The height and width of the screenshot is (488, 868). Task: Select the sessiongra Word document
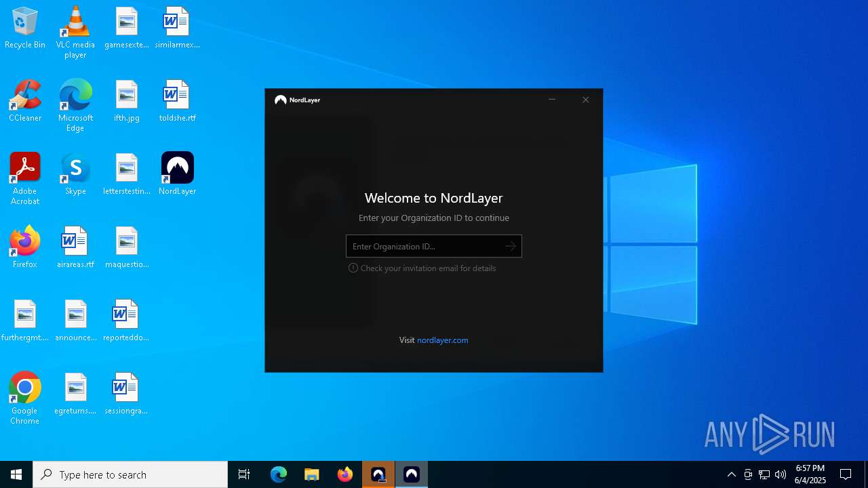click(x=126, y=394)
